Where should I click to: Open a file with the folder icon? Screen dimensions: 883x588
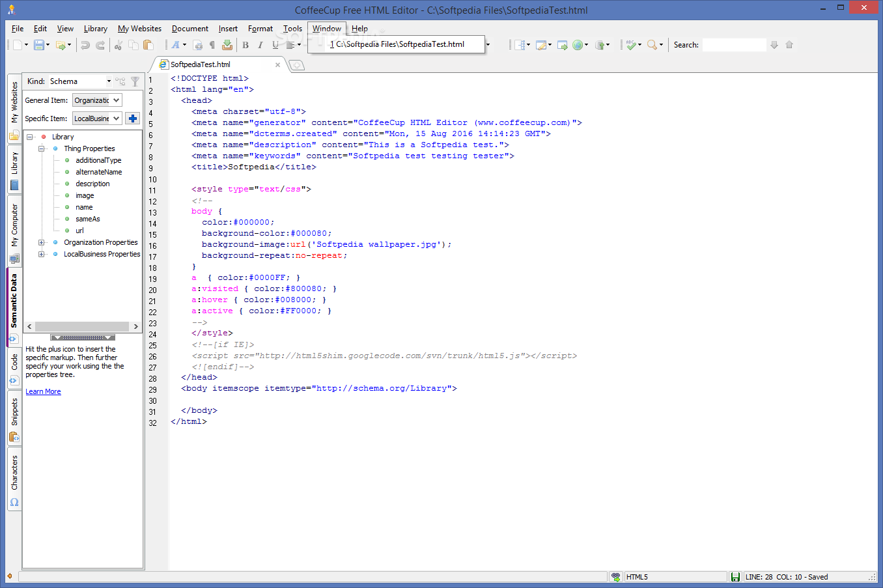pyautogui.click(x=61, y=45)
